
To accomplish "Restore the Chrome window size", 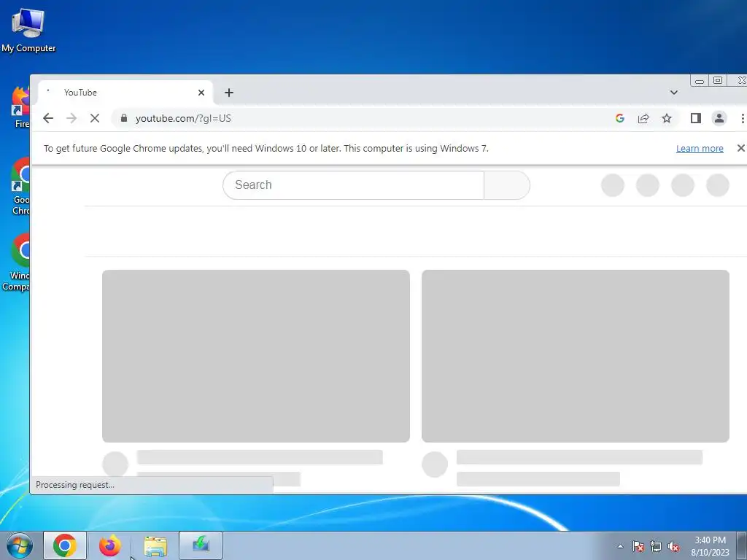I will [x=718, y=80].
